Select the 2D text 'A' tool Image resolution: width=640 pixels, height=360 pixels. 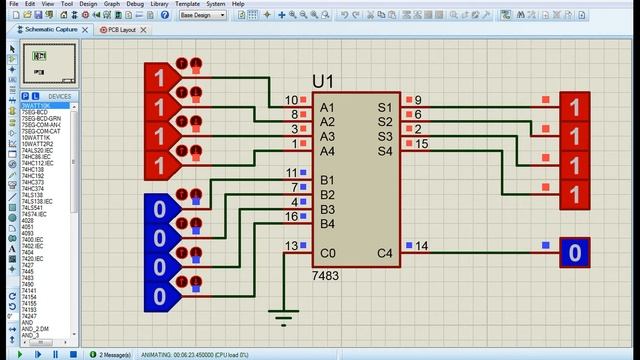point(12,249)
